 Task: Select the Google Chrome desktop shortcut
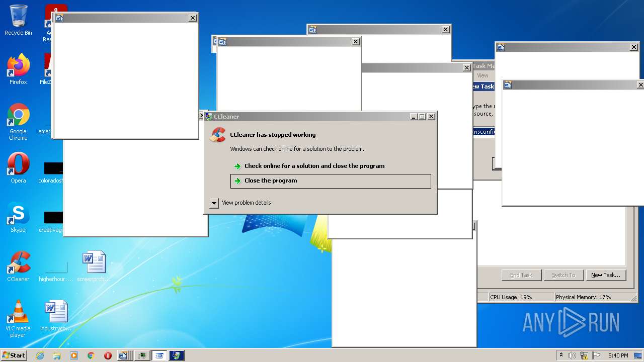[x=18, y=122]
